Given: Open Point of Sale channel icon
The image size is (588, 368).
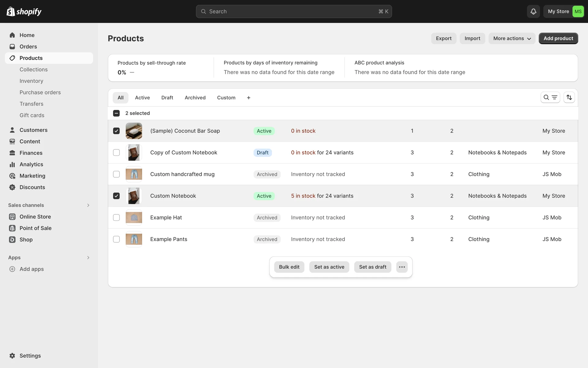Looking at the screenshot, I should coord(12,228).
